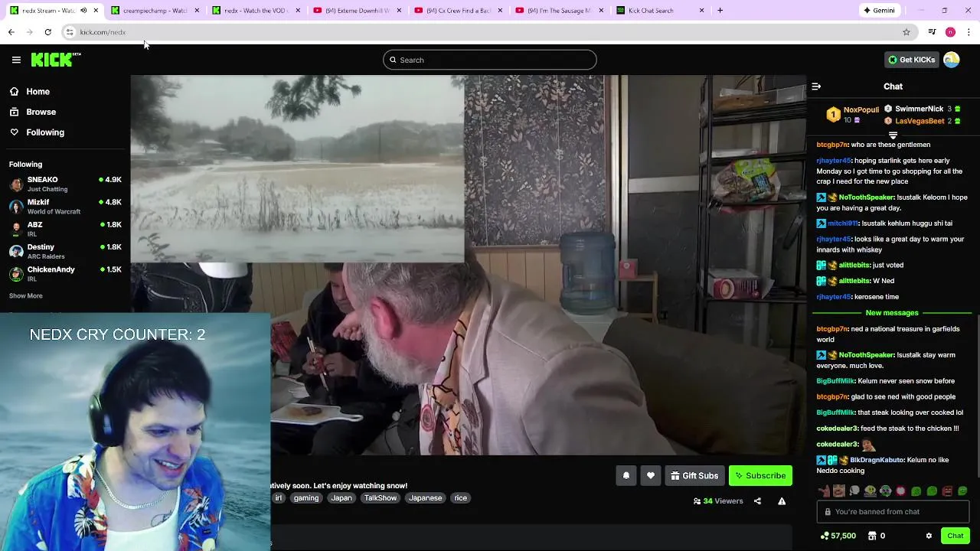Open Chrome three-dot menu
Viewport: 980px width, 551px height.
click(969, 32)
